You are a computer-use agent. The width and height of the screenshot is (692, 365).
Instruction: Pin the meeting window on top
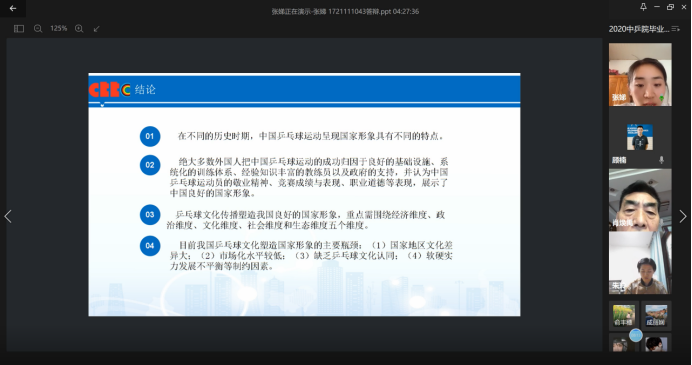click(x=643, y=7)
